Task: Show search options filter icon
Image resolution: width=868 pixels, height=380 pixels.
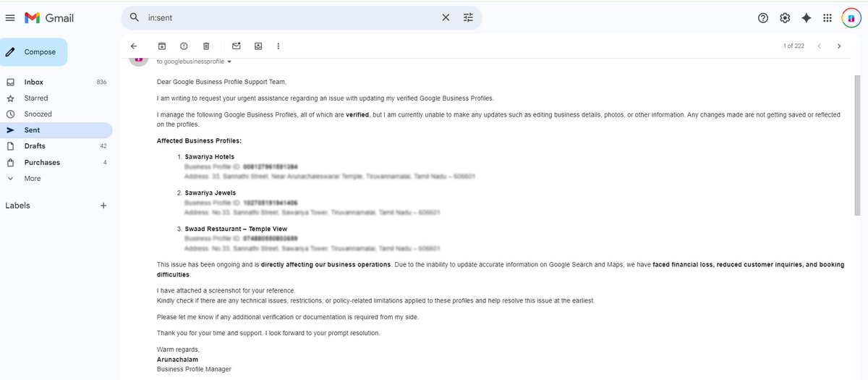Action: pos(468,17)
